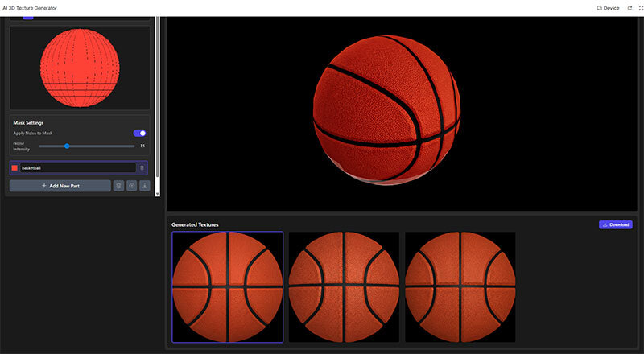The image size is (644, 354).
Task: Toggle the eye icon to show mask preview
Action: click(x=131, y=186)
